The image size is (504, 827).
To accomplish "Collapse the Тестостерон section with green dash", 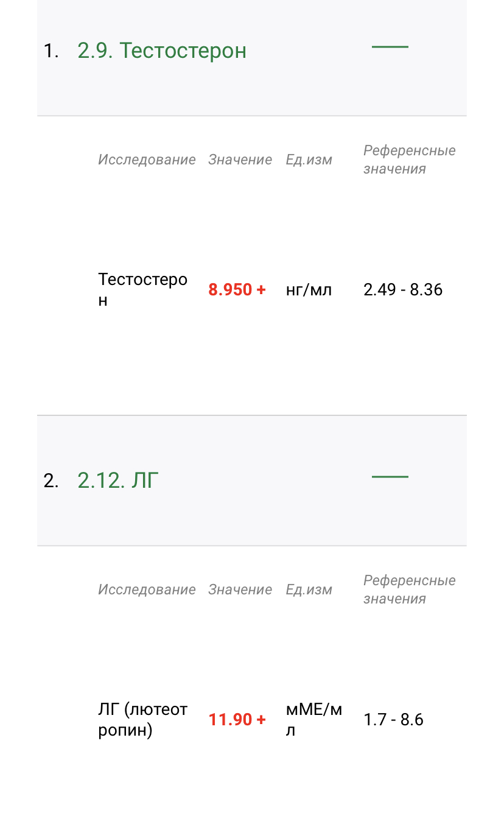I will (390, 47).
